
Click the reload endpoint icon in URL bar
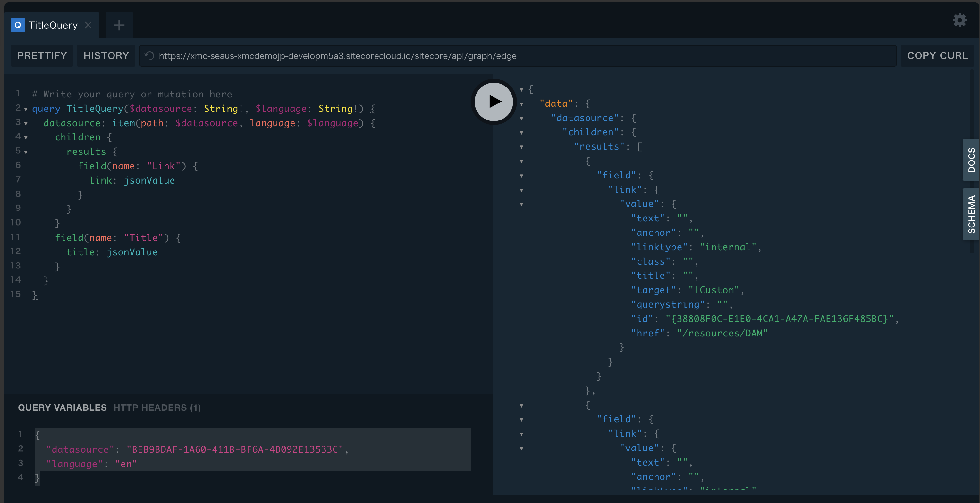pyautogui.click(x=149, y=56)
